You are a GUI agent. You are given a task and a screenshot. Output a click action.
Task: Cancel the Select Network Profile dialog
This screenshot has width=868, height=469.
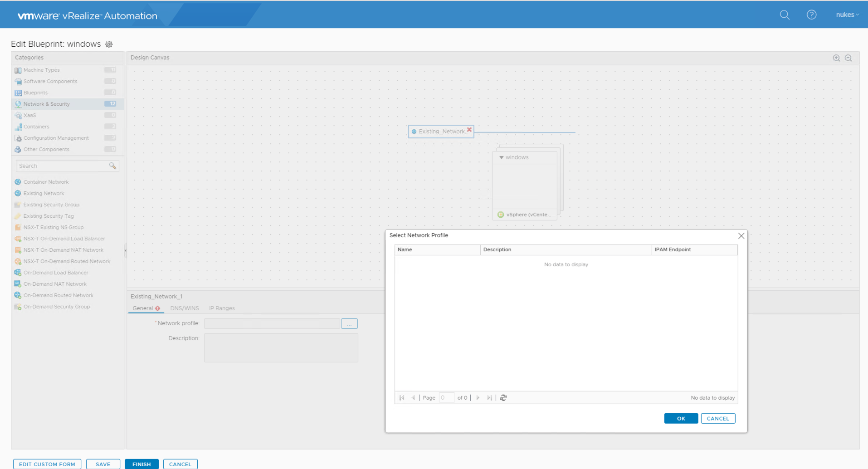coord(718,419)
